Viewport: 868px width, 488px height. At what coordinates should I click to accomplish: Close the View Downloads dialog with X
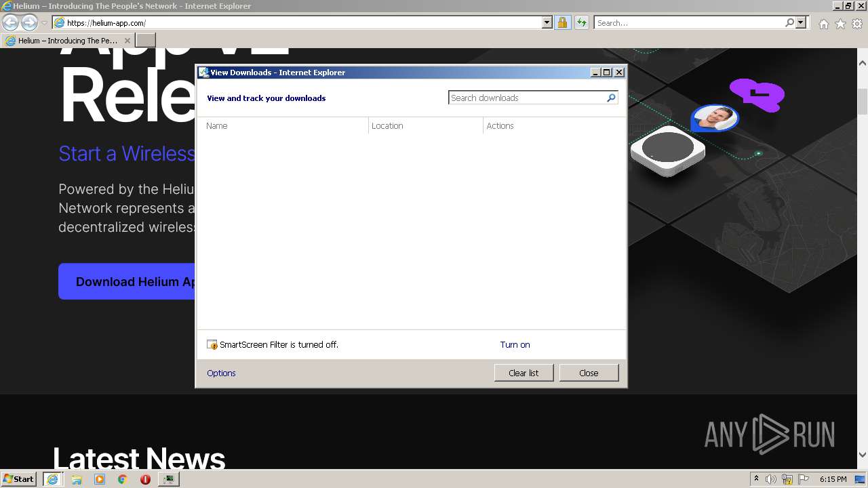coord(618,73)
